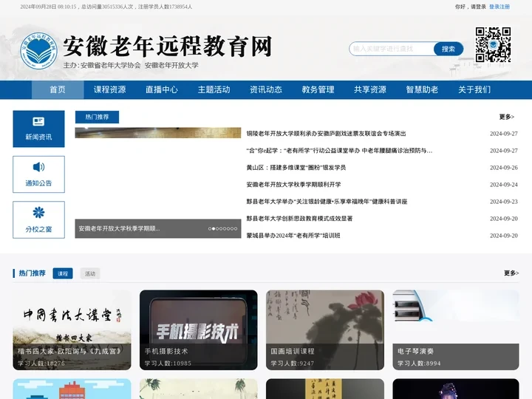
Task: Open 黟县老年大学创新思政教育 article
Action: (x=299, y=219)
